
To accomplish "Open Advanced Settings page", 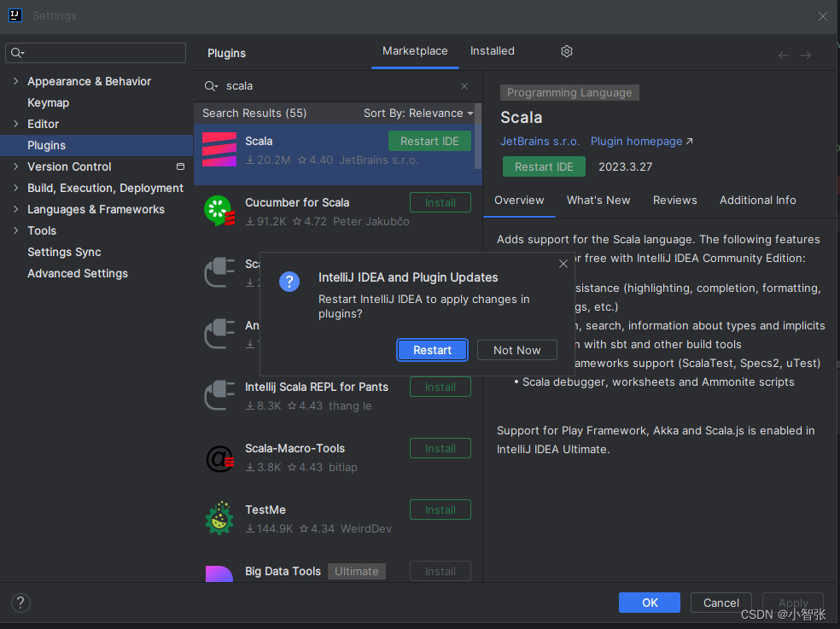I will coord(78,273).
